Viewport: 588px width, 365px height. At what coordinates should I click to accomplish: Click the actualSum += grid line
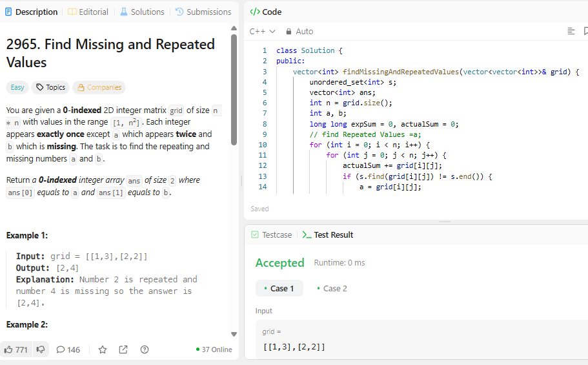392,165
